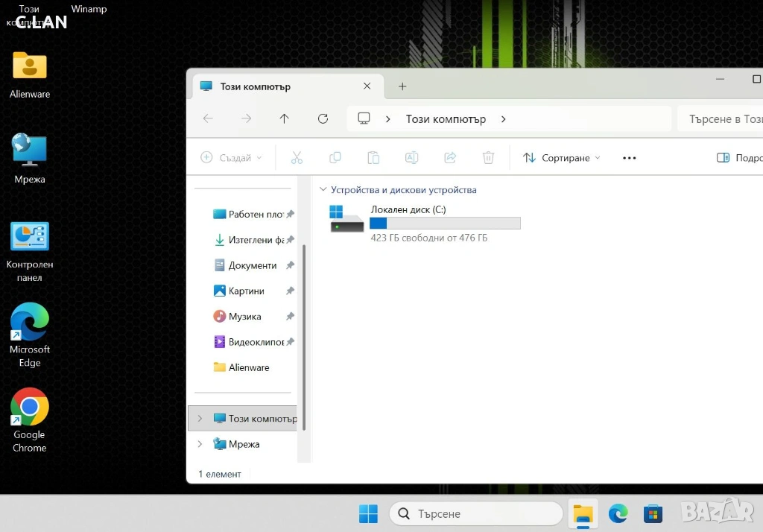Collapse the Устройства и дискови устройства group
Image resolution: width=763 pixels, height=532 pixels.
[323, 190]
